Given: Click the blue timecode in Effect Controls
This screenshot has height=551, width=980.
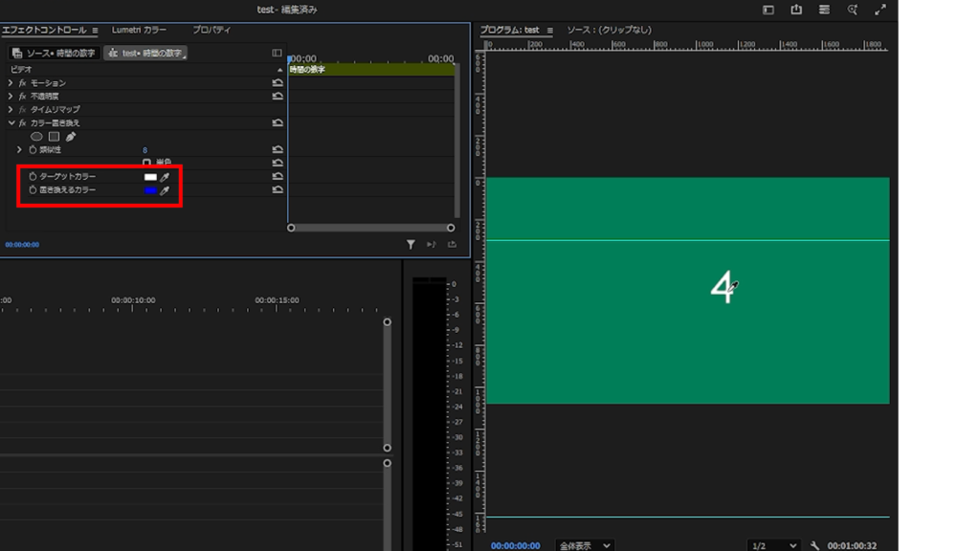Looking at the screenshot, I should click(x=23, y=245).
